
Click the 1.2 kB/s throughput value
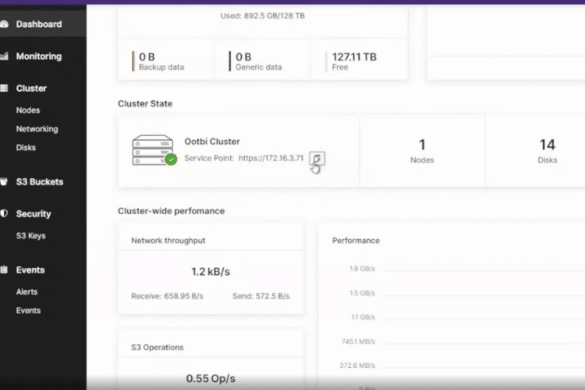point(210,271)
